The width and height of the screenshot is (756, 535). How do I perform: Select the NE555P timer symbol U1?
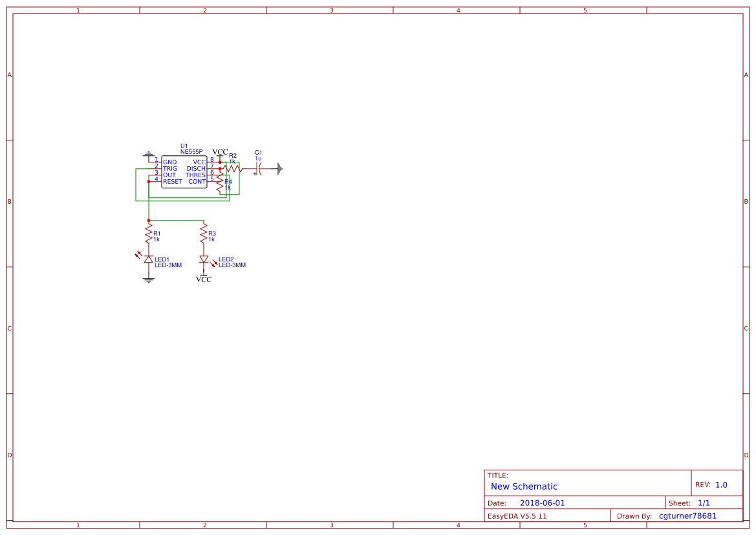[184, 171]
